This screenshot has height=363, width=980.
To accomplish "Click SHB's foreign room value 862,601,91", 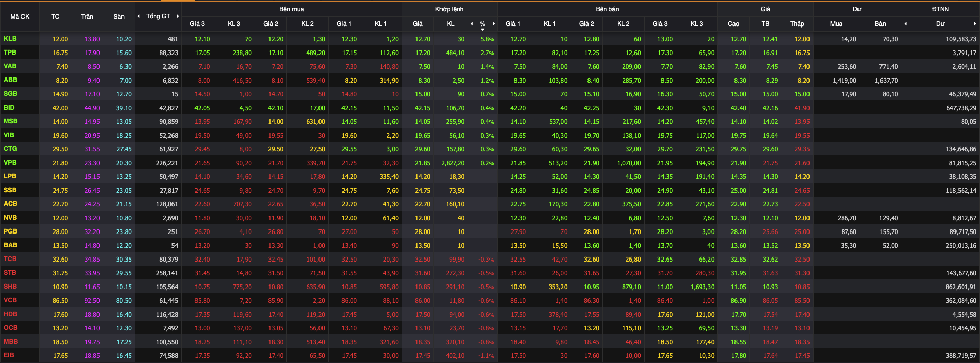I will tap(961, 287).
